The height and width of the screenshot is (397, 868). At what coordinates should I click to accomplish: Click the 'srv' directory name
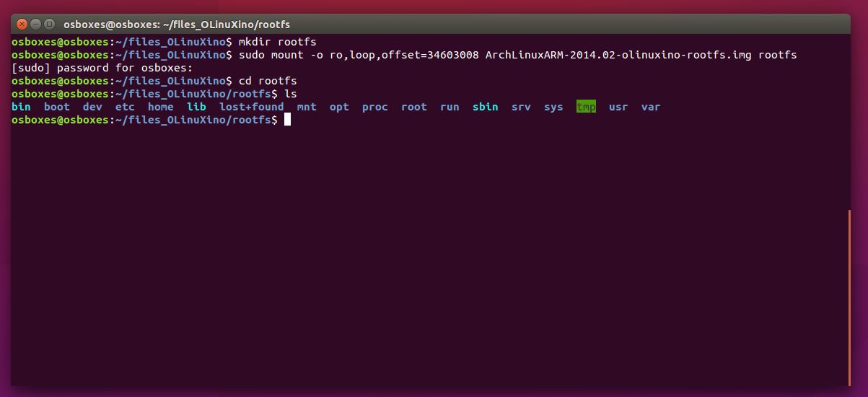(521, 107)
